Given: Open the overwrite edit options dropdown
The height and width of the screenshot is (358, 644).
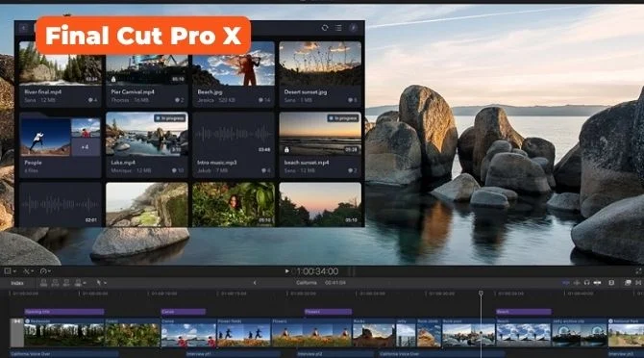Looking at the screenshot, I should click(80, 283).
